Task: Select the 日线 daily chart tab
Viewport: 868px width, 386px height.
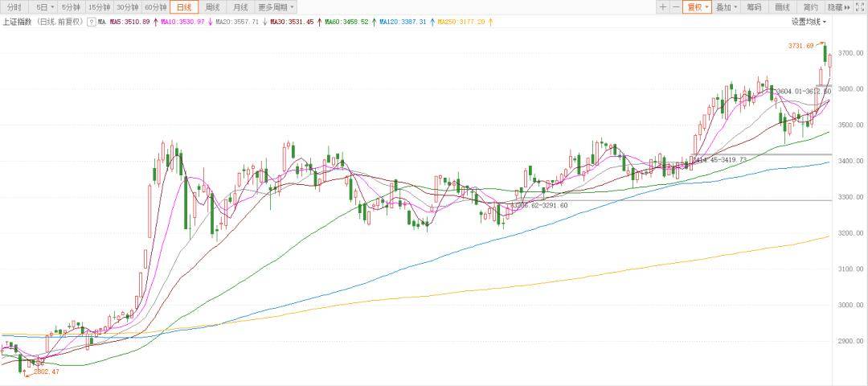Action: [x=184, y=7]
